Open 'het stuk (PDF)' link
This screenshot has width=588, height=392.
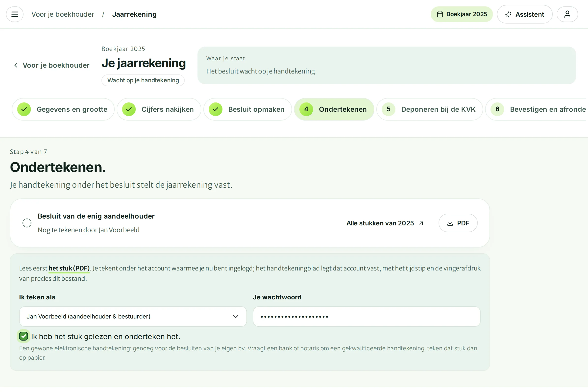tap(69, 268)
